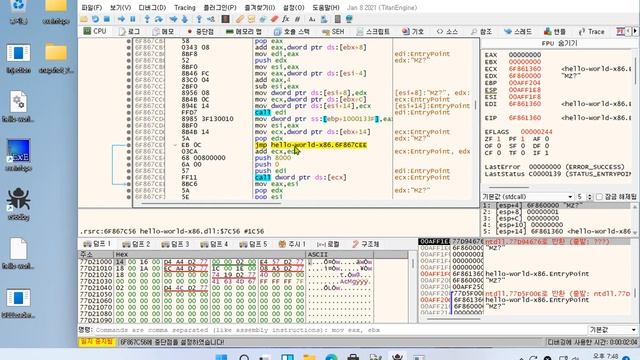This screenshot has width=640, height=360.
Task: Click the Calculator toolbar icon
Action: tap(338, 19)
